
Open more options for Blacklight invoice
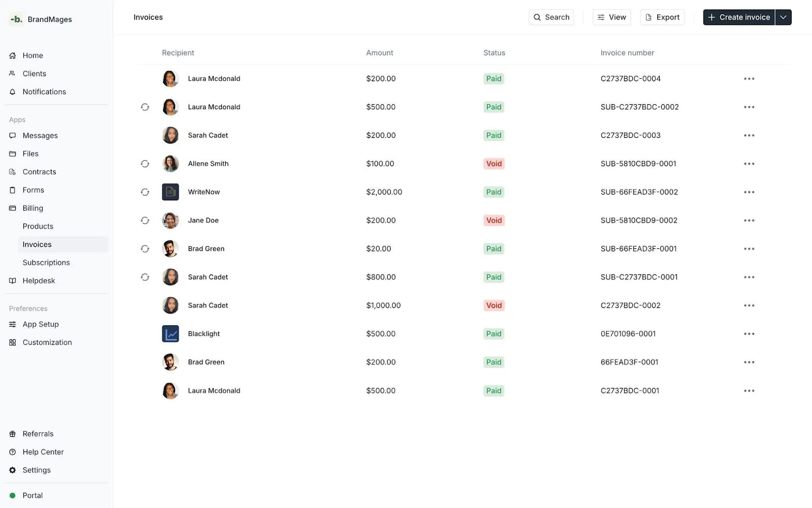coord(749,334)
